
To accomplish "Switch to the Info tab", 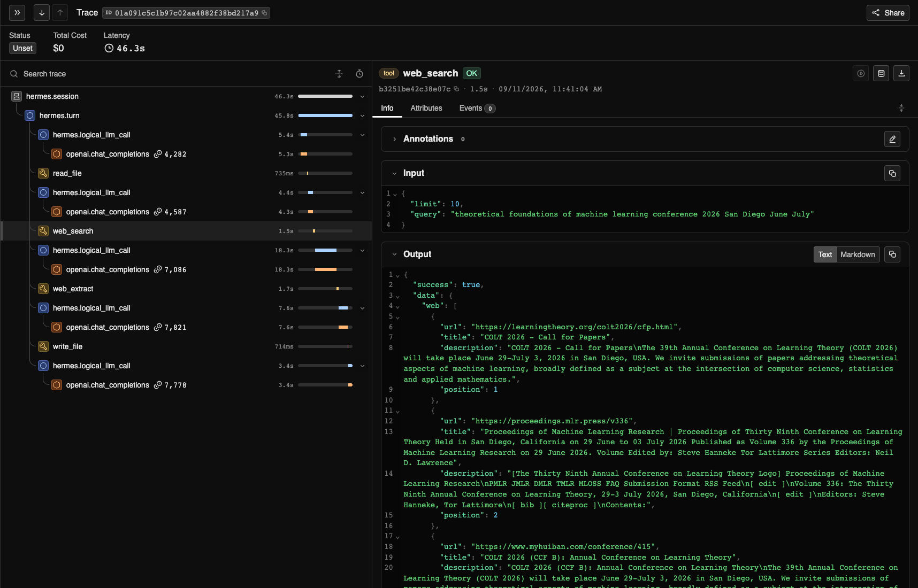I will coord(387,108).
